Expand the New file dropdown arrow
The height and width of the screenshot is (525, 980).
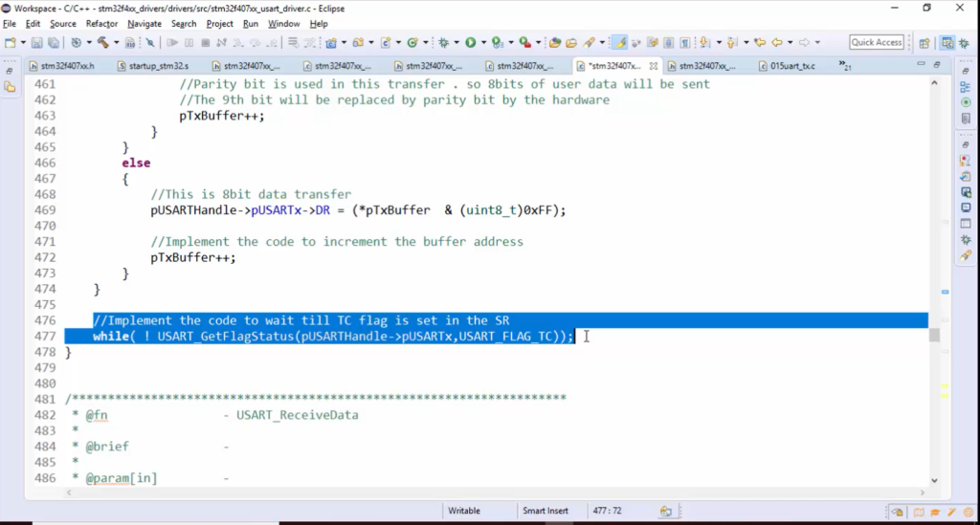point(22,43)
